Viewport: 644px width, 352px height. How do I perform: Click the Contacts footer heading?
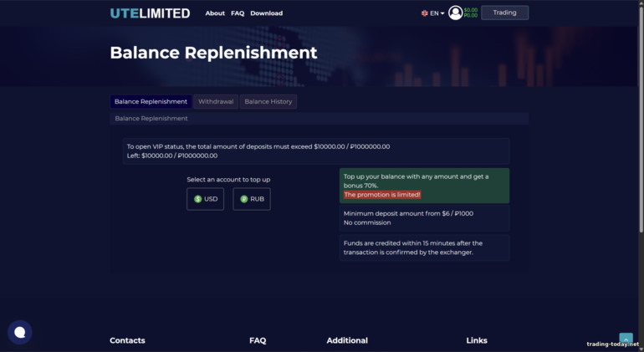(x=127, y=340)
